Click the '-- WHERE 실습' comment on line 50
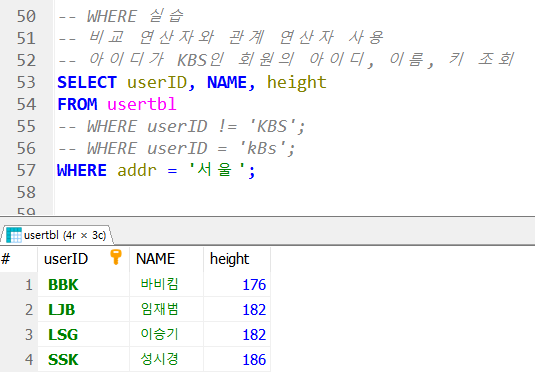Image resolution: width=535 pixels, height=383 pixels. pos(121,16)
